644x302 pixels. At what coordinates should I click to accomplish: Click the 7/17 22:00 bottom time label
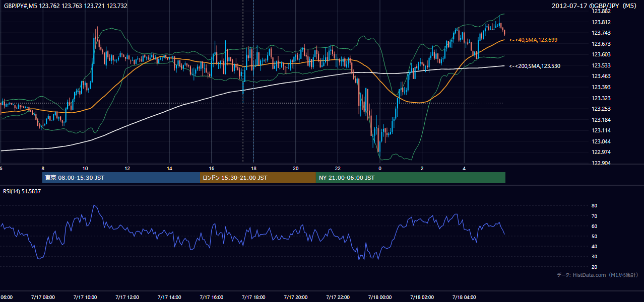[338, 297]
